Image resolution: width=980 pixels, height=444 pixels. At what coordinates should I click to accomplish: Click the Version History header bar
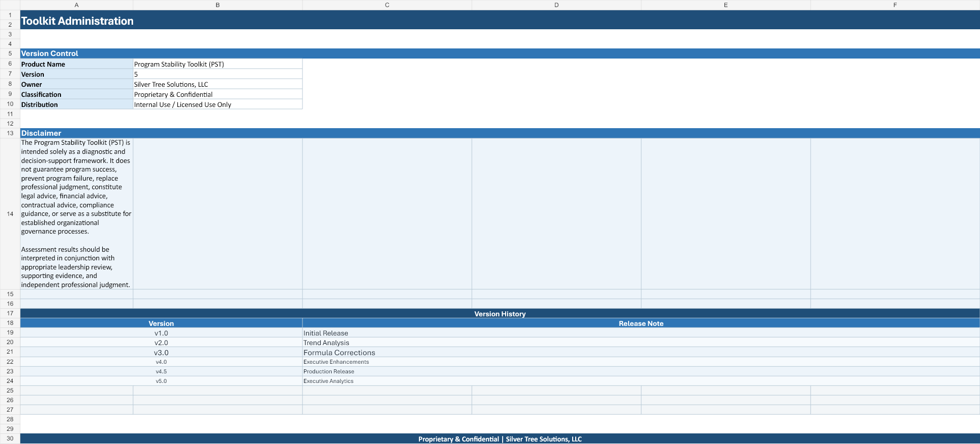(500, 313)
